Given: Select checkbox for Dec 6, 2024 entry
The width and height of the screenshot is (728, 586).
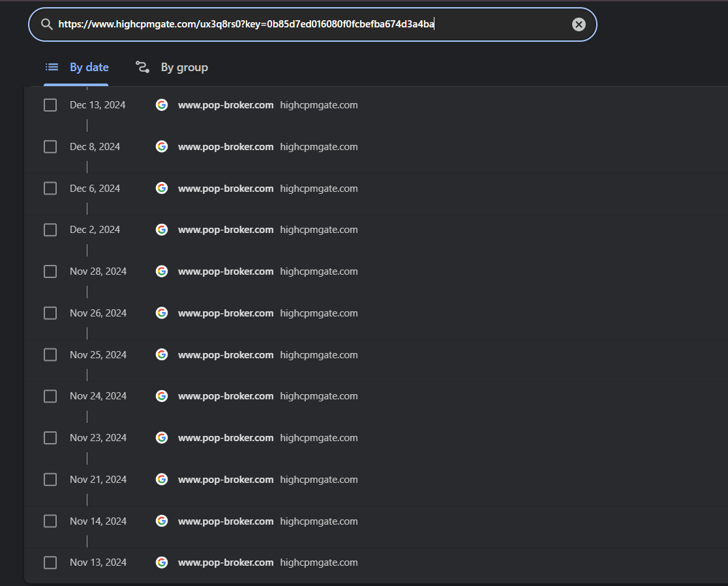Looking at the screenshot, I should (50, 189).
